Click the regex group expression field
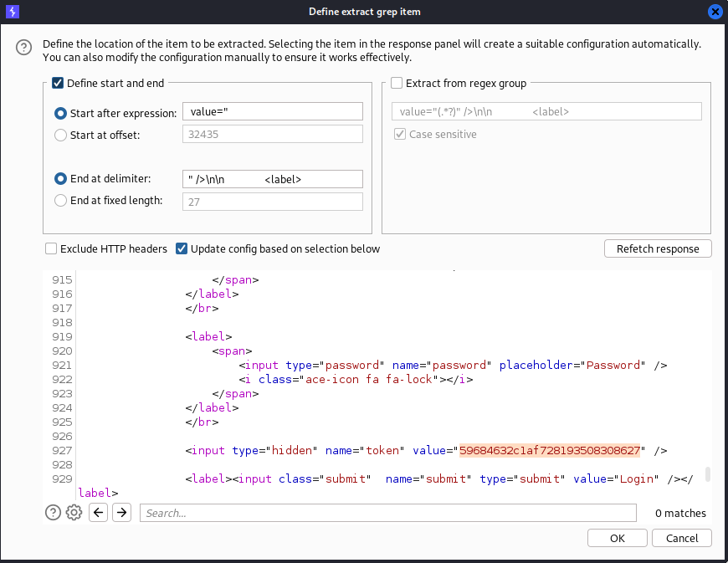Viewport: 728px width, 563px height. tap(546, 111)
